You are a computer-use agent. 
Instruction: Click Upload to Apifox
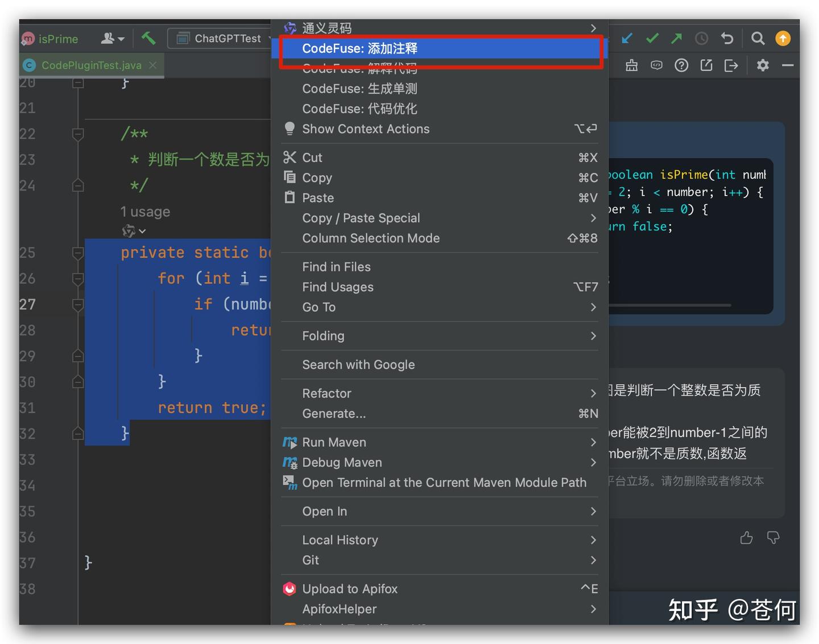440,589
